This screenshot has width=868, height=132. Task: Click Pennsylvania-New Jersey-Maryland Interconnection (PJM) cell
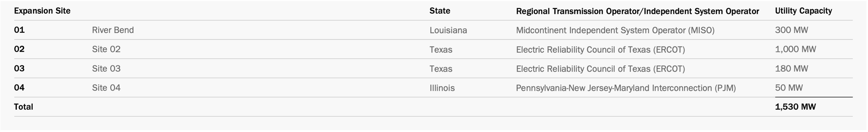point(626,88)
